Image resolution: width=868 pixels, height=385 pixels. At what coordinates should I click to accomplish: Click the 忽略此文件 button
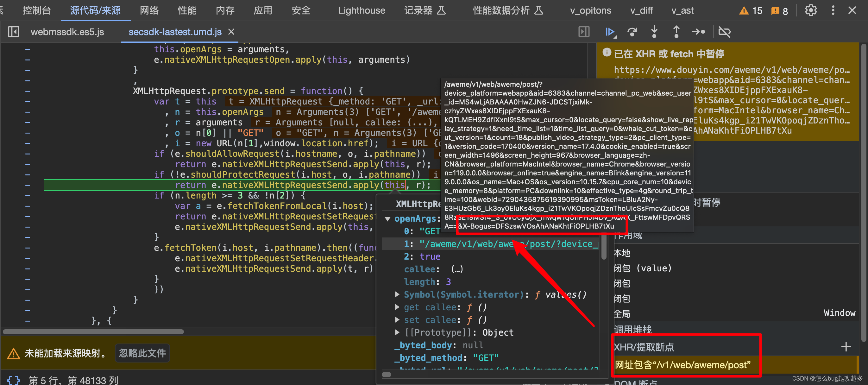(x=142, y=353)
